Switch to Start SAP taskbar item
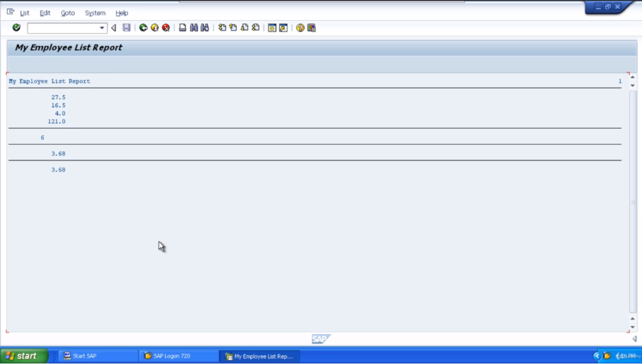The width and height of the screenshot is (642, 364). click(97, 356)
